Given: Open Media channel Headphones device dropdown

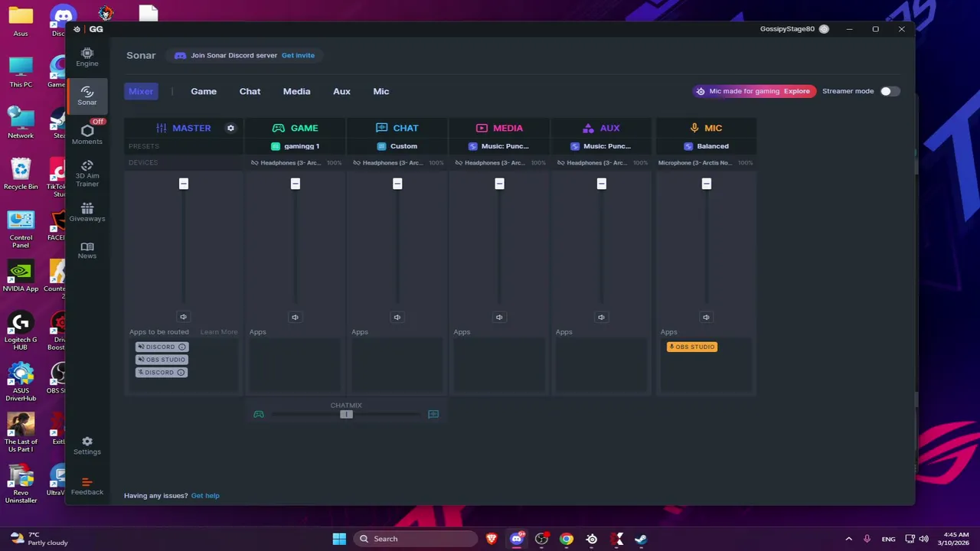Looking at the screenshot, I should click(x=499, y=163).
